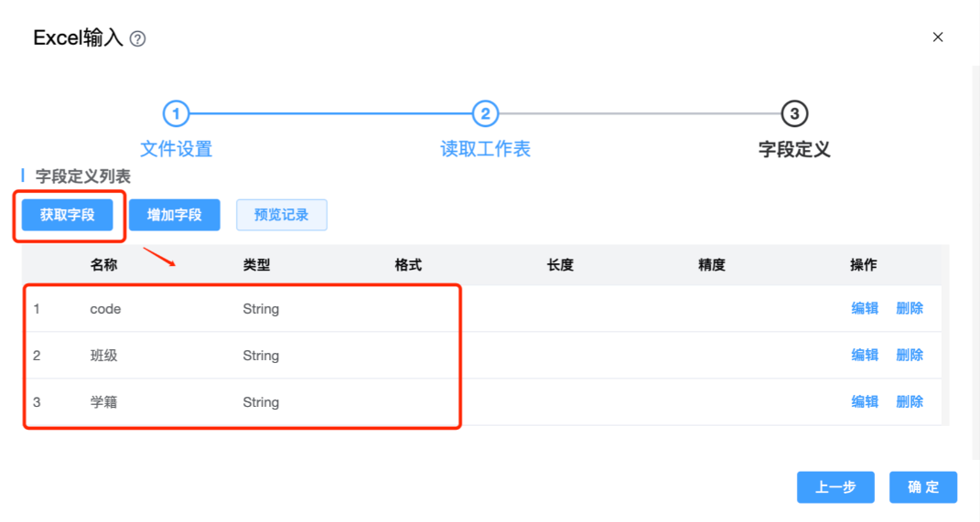Go back with 上一步 button

[x=835, y=487]
